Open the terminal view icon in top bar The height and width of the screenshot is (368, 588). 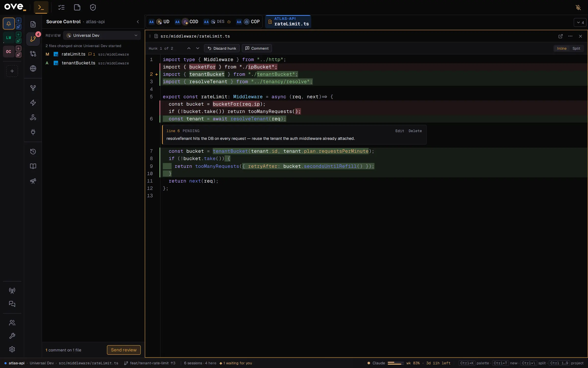coord(41,7)
